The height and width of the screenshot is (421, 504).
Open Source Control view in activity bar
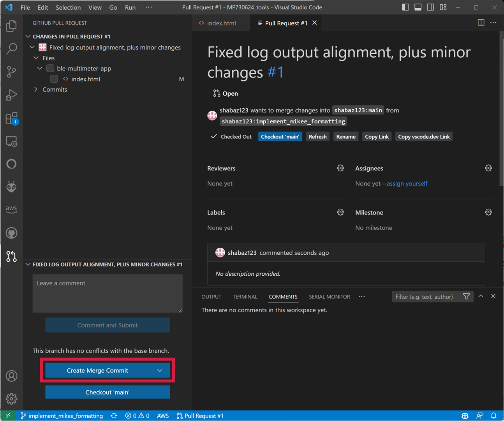pyautogui.click(x=12, y=72)
